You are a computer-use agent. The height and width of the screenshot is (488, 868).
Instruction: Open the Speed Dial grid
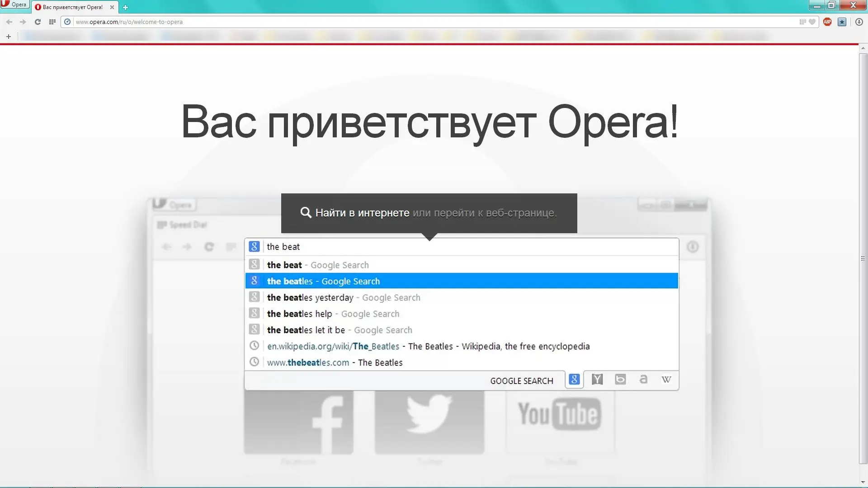coord(52,22)
